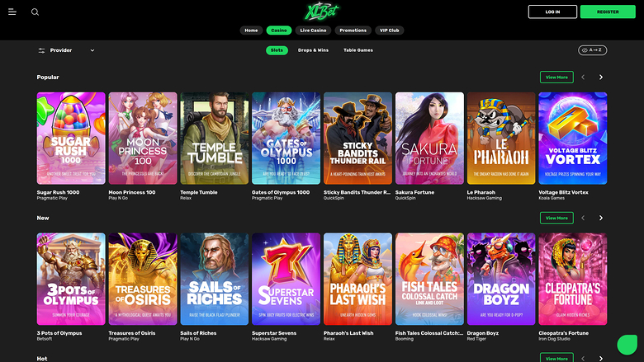Image resolution: width=644 pixels, height=362 pixels.
Task: Click View More for New
Action: tap(556, 218)
